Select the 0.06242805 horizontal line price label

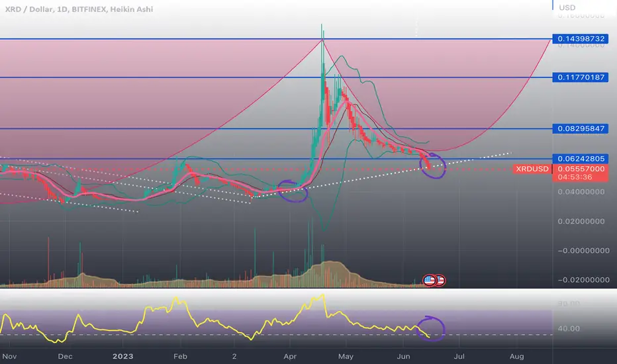pos(581,159)
